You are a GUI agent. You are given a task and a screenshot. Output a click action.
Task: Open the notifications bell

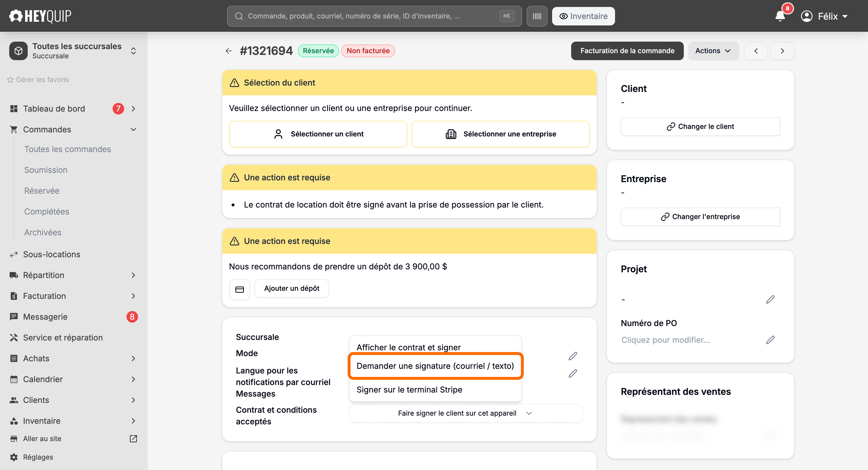[x=780, y=16]
